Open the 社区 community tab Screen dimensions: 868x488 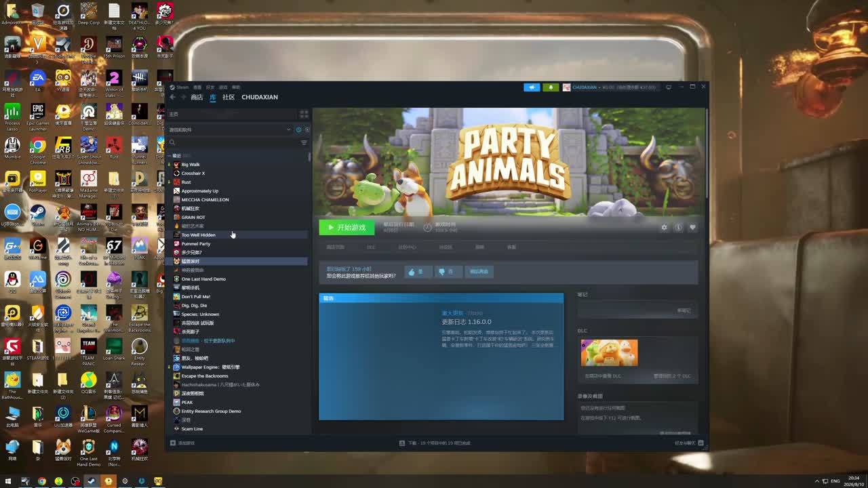coord(229,97)
